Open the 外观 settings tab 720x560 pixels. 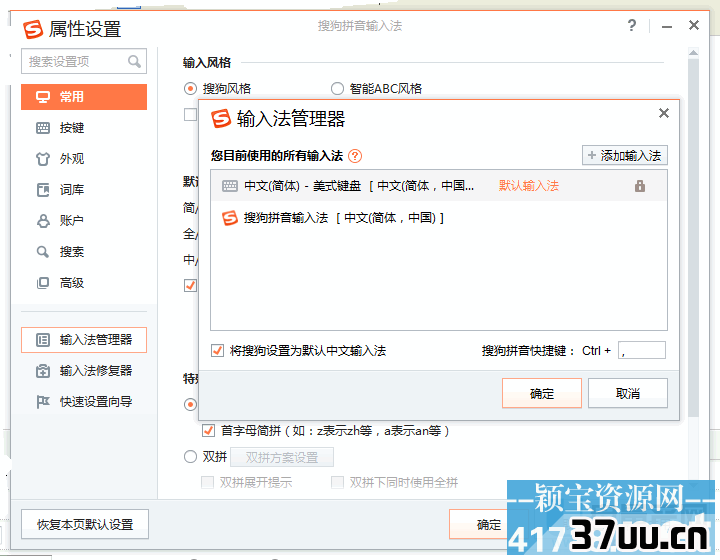[x=84, y=159]
